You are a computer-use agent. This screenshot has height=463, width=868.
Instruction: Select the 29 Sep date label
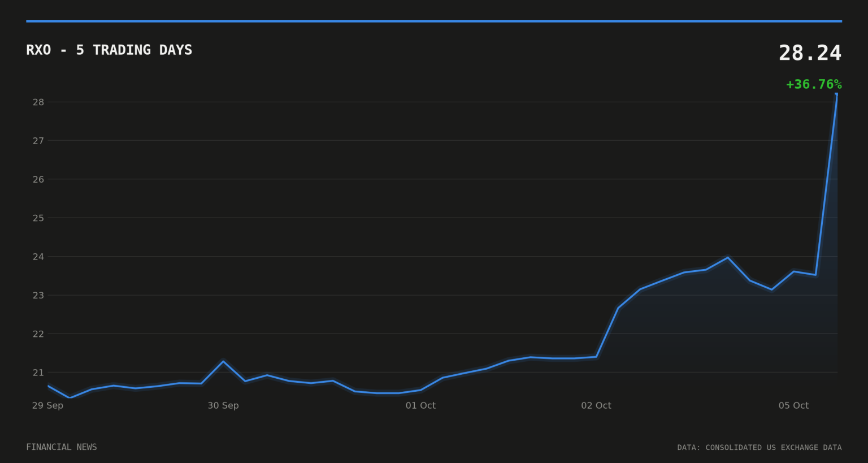click(47, 405)
